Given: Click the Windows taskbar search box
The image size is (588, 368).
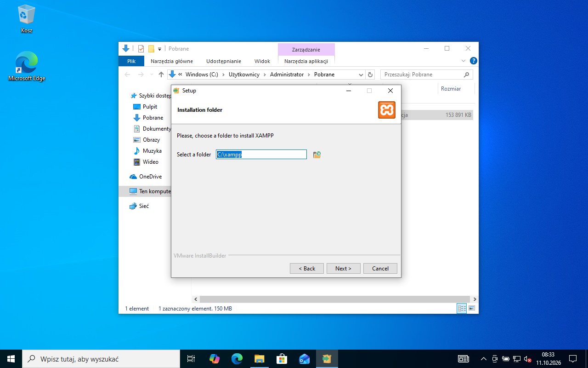Looking at the screenshot, I should (x=101, y=359).
